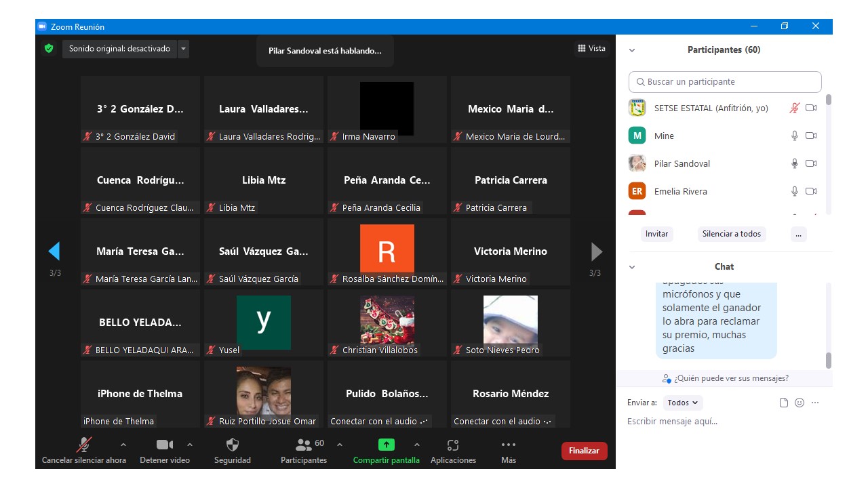Click the Escribir mensaje aquí field
This screenshot has height=488, width=868.
(x=724, y=422)
